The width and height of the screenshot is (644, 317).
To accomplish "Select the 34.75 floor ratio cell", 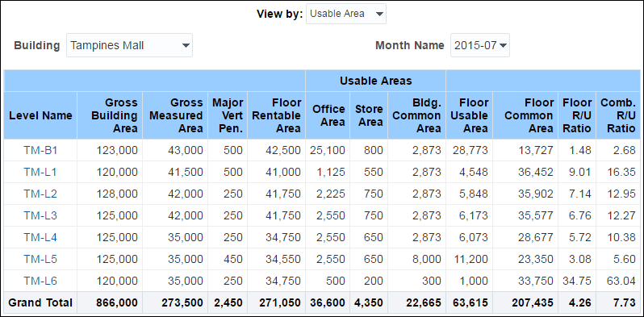I will pyautogui.click(x=577, y=281).
